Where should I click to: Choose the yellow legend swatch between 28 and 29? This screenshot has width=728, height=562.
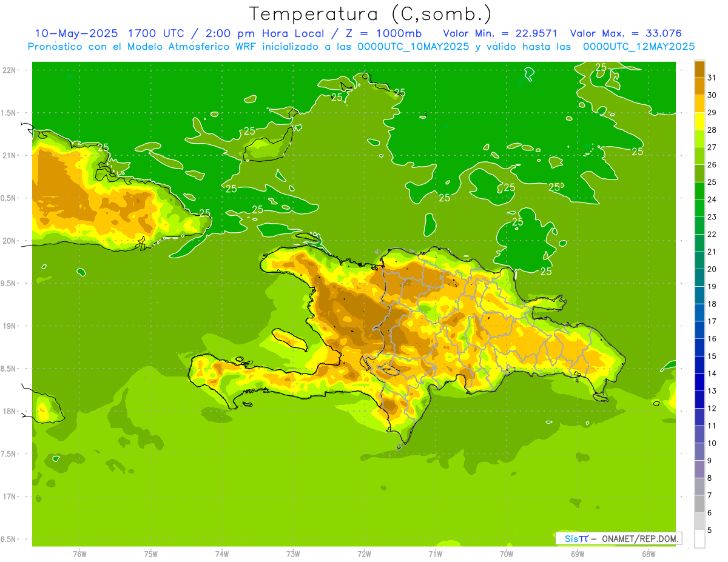(699, 121)
